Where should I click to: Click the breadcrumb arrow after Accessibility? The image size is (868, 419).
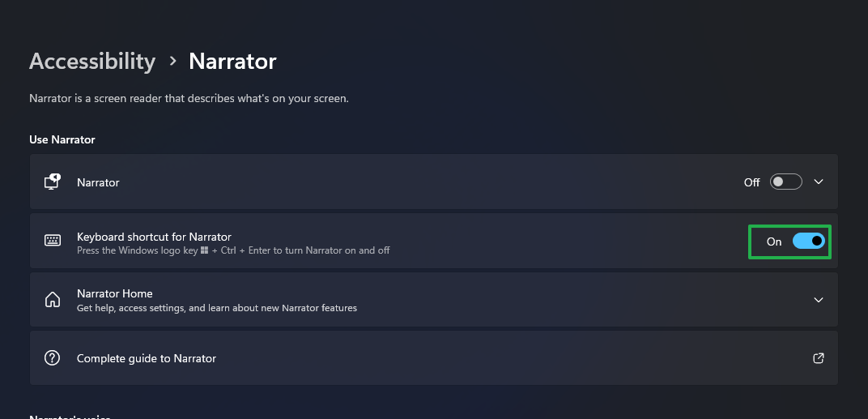(172, 62)
